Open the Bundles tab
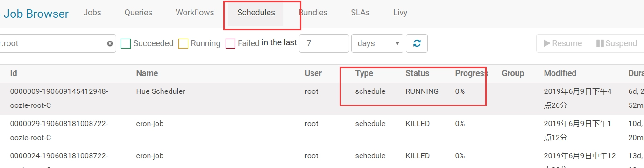This screenshot has height=168, width=644. pos(313,13)
